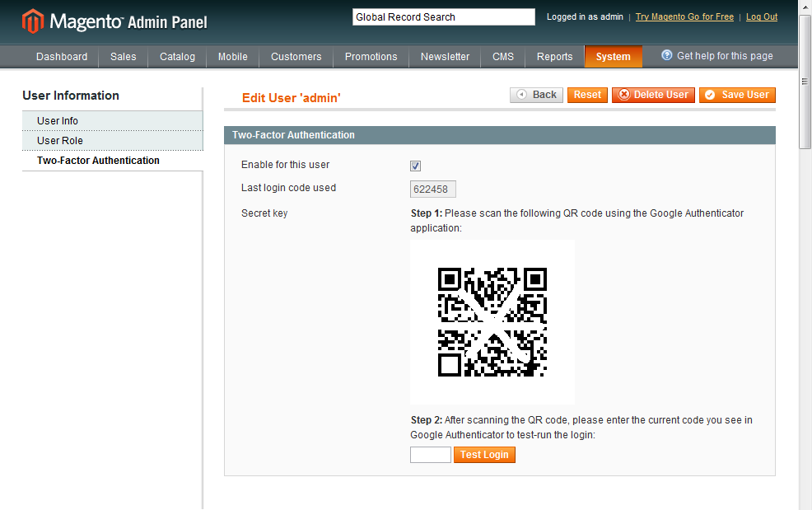Click the QR code image
This screenshot has height=510, width=812.
492,322
